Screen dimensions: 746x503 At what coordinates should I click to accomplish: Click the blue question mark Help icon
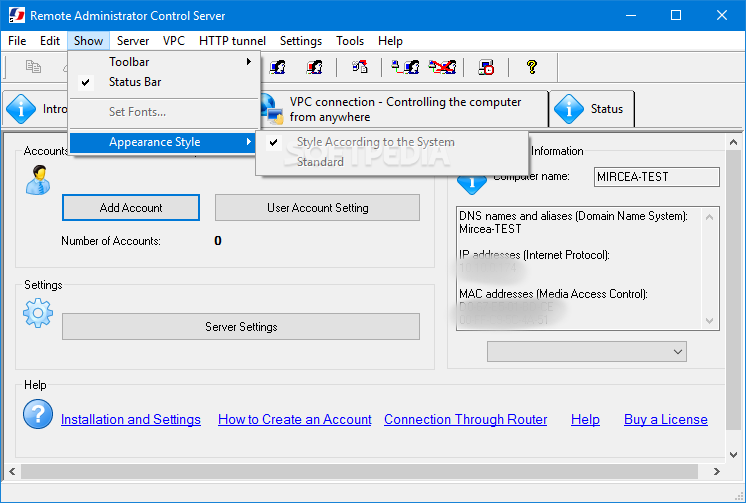pyautogui.click(x=38, y=414)
